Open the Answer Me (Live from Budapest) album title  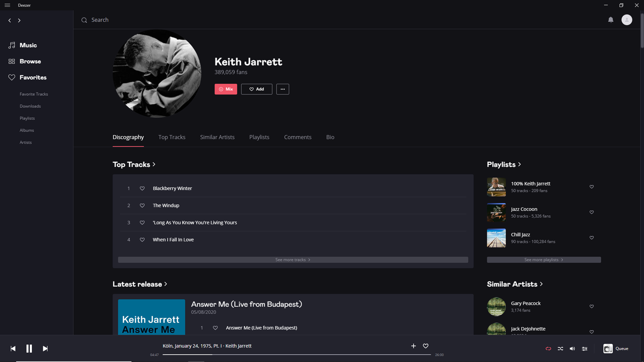(x=246, y=304)
